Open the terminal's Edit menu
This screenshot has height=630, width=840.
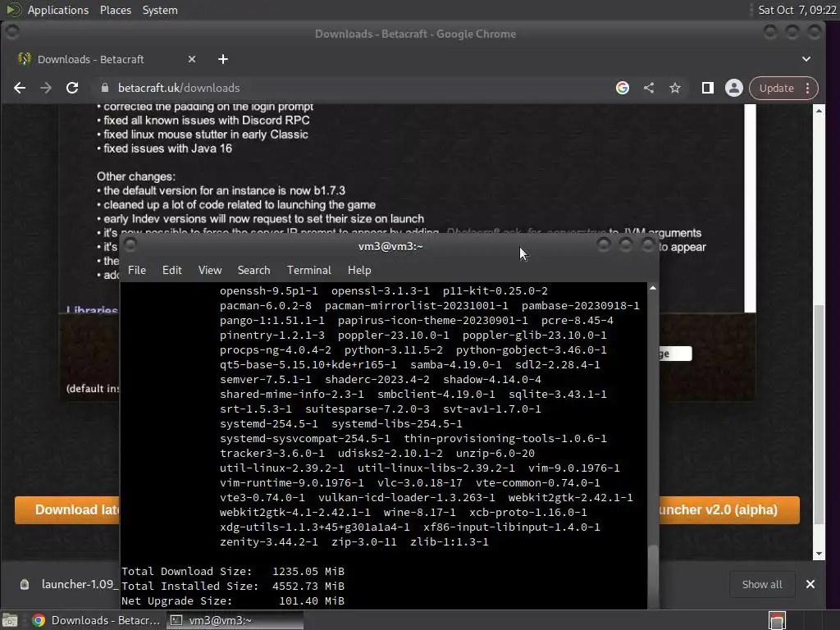coord(172,270)
